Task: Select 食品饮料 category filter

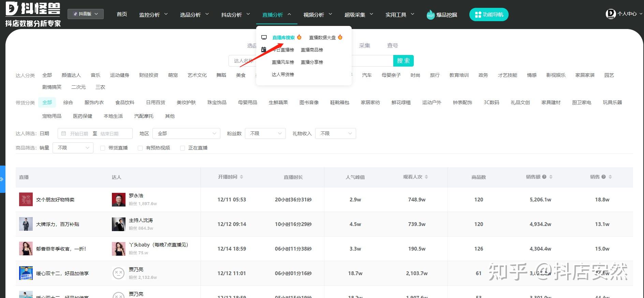Action: pyautogui.click(x=125, y=102)
